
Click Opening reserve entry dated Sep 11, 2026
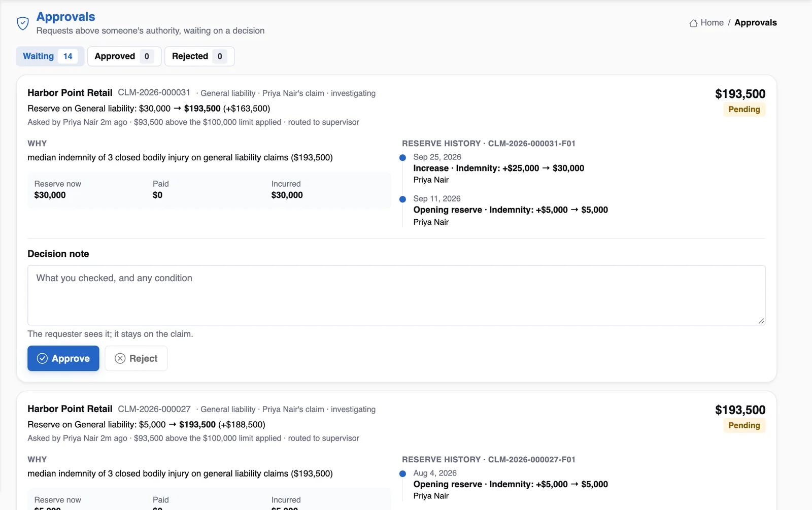(x=511, y=210)
